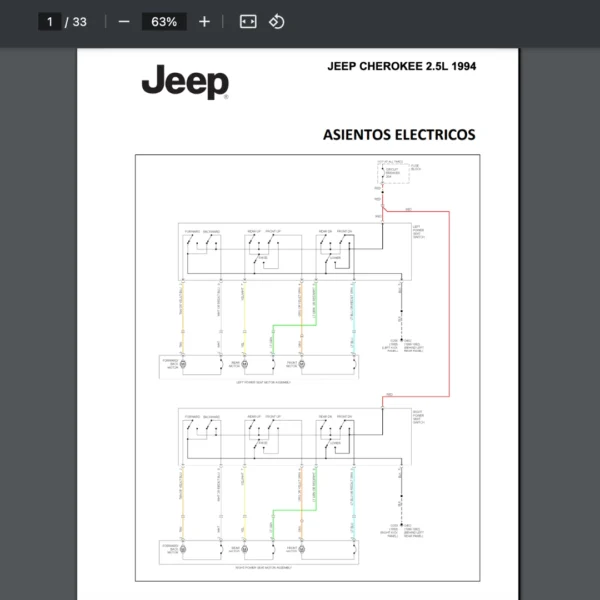The width and height of the screenshot is (600, 600).
Task: Click the total page count 33
Action: pos(80,22)
